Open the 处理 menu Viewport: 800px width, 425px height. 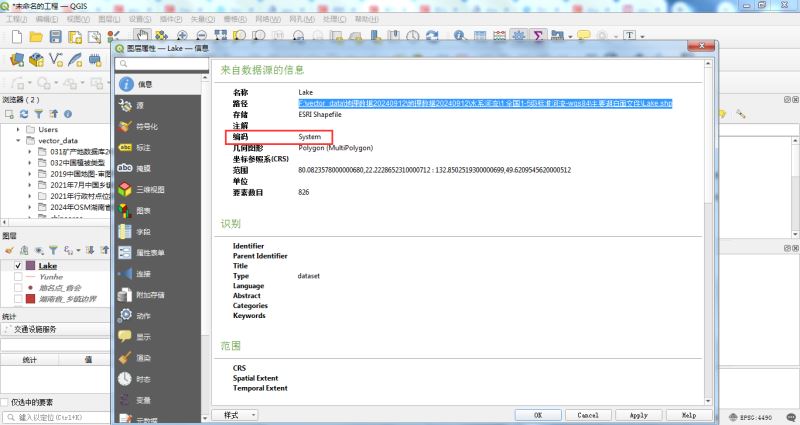334,19
